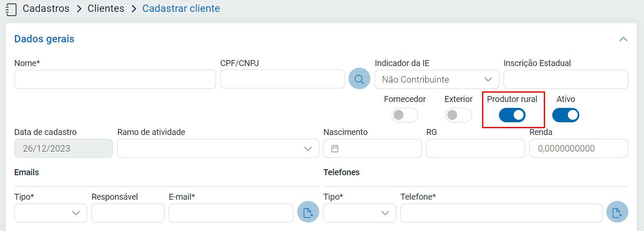Click the Renda amount field
Viewport: 644px width, 231px height.
point(578,148)
